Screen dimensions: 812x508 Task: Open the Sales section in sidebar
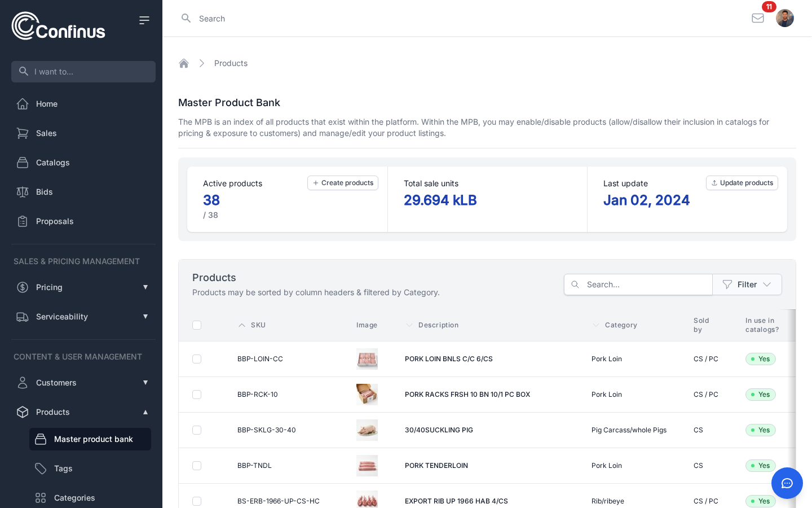click(x=46, y=133)
